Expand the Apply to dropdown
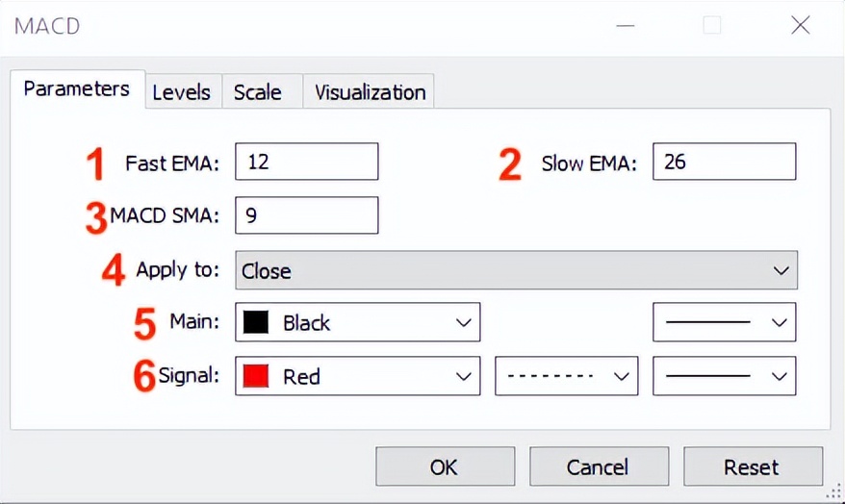Viewport: 845px width, 504px height. [781, 271]
